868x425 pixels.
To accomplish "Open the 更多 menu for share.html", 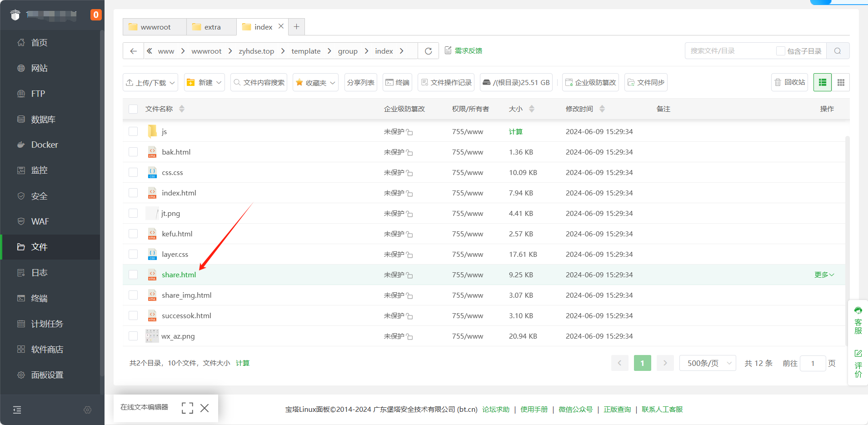I will [x=823, y=275].
